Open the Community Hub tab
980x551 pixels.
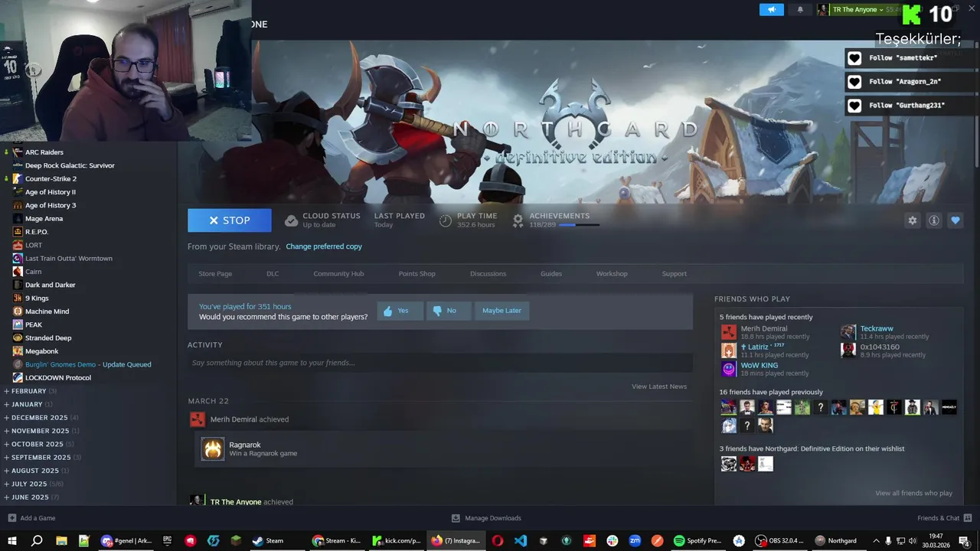coord(338,274)
